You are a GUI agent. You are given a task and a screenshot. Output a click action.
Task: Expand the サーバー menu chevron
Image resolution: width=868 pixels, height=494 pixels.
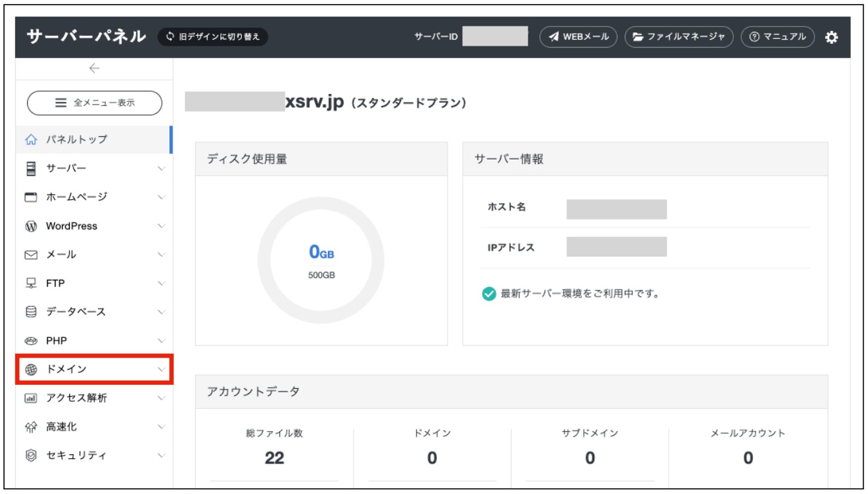pyautogui.click(x=161, y=169)
